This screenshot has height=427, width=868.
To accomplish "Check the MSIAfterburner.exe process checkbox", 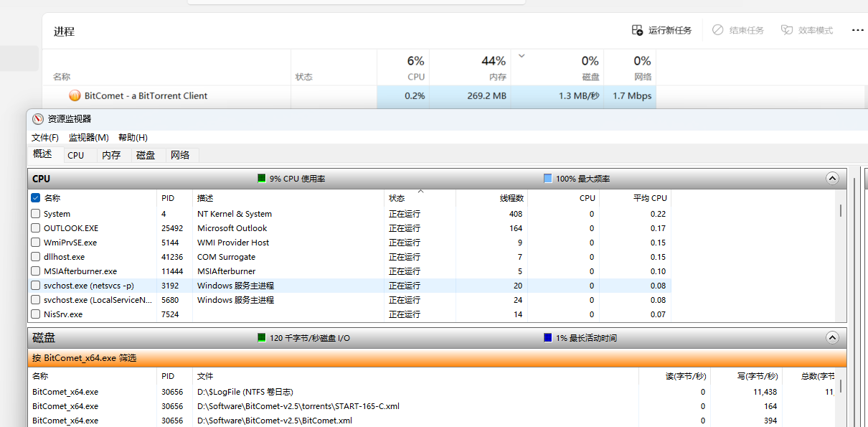I will point(36,271).
